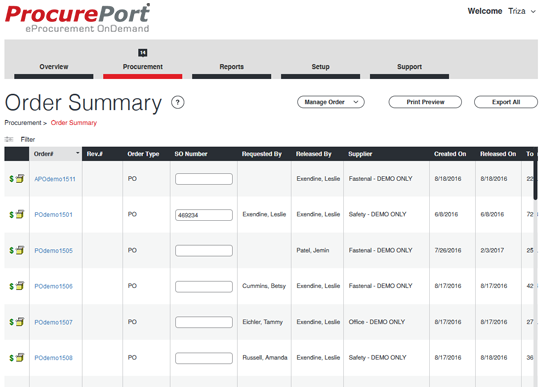543x387 pixels.
Task: Open order POdemo1508
Action: coord(54,358)
